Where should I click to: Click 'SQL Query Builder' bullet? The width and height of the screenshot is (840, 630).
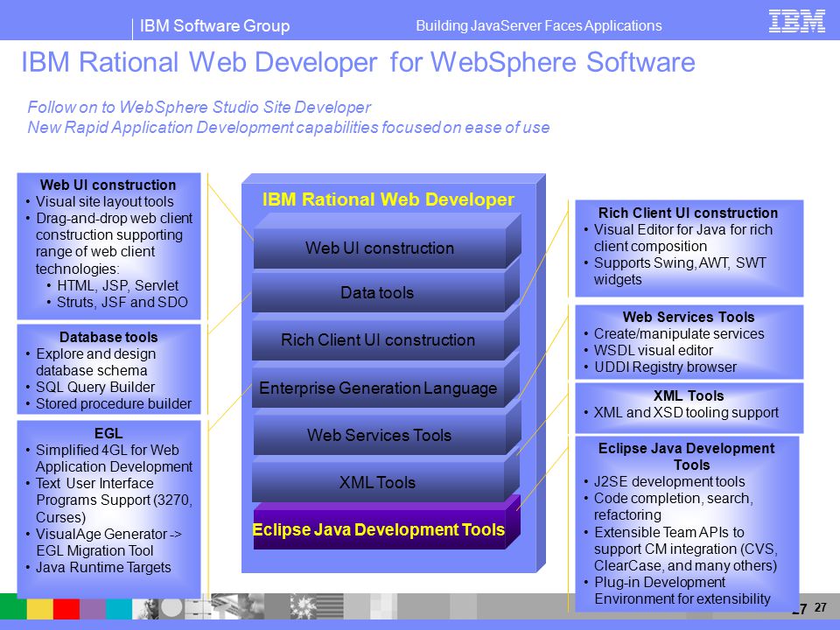pos(95,387)
